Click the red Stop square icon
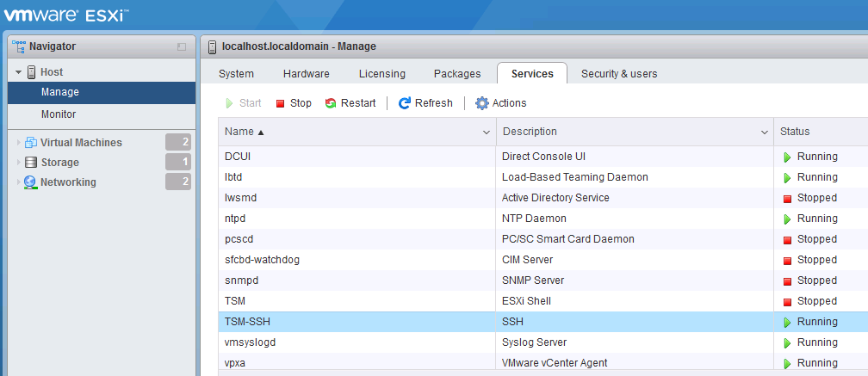The image size is (868, 376). coord(280,103)
